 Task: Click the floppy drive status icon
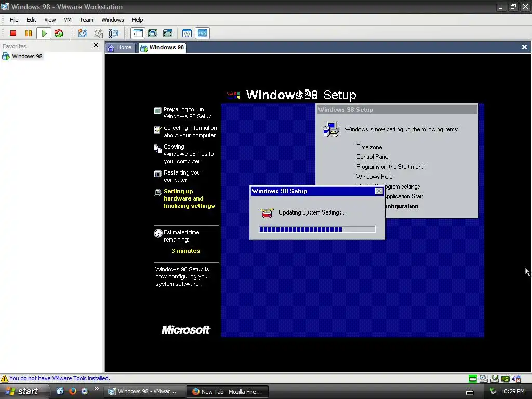point(495,379)
